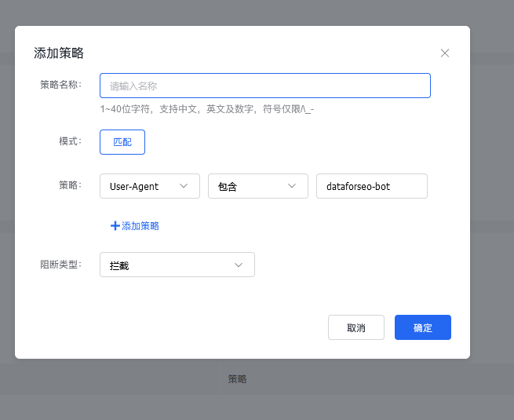
Task: Open the 包含 operator dropdown
Action: pyautogui.click(x=258, y=186)
